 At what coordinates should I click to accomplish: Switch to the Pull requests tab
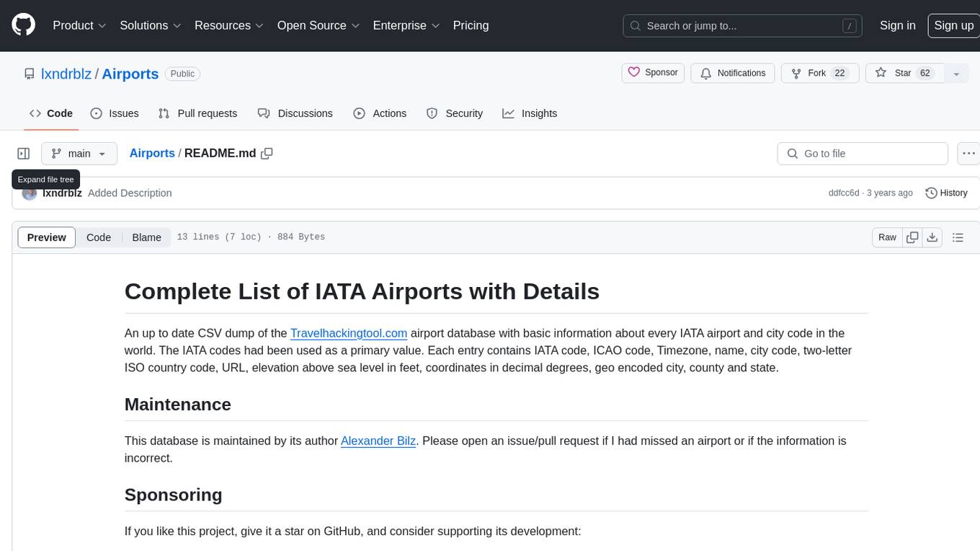197,113
